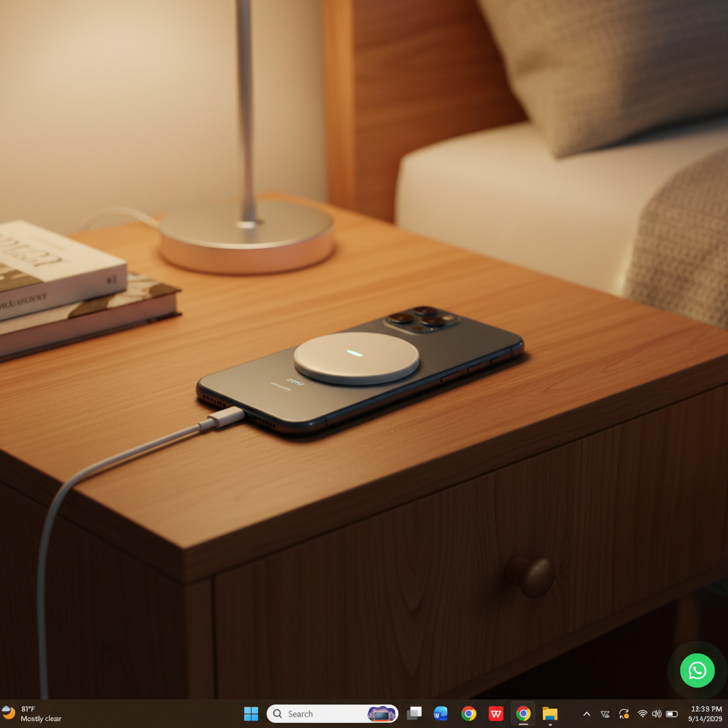Click the volume speaker icon

656,714
